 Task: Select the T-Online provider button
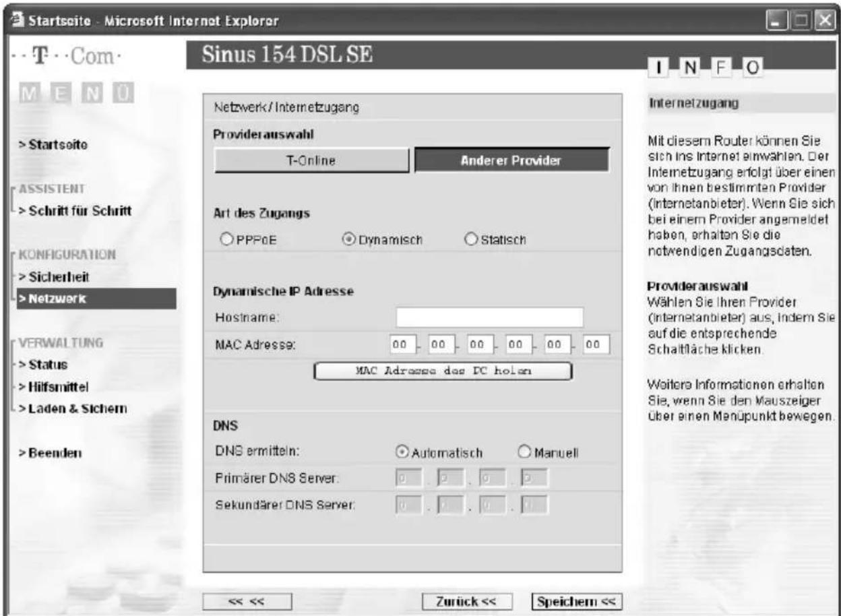(312, 161)
